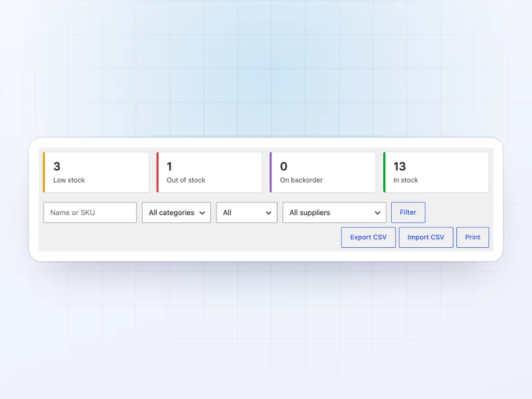
Task: Select the Out of stock summary card
Action: coord(209,172)
